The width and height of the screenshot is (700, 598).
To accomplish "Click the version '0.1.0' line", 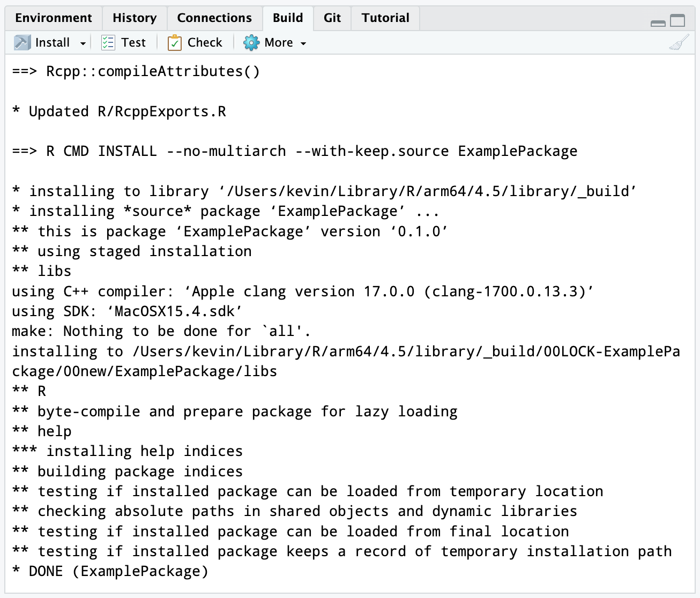I will [x=230, y=231].
